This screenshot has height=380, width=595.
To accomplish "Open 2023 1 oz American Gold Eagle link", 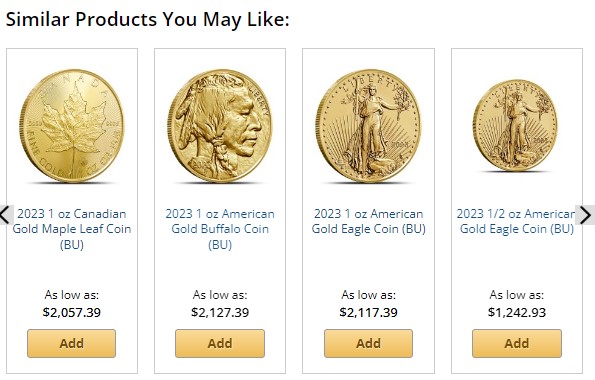I will 368,221.
